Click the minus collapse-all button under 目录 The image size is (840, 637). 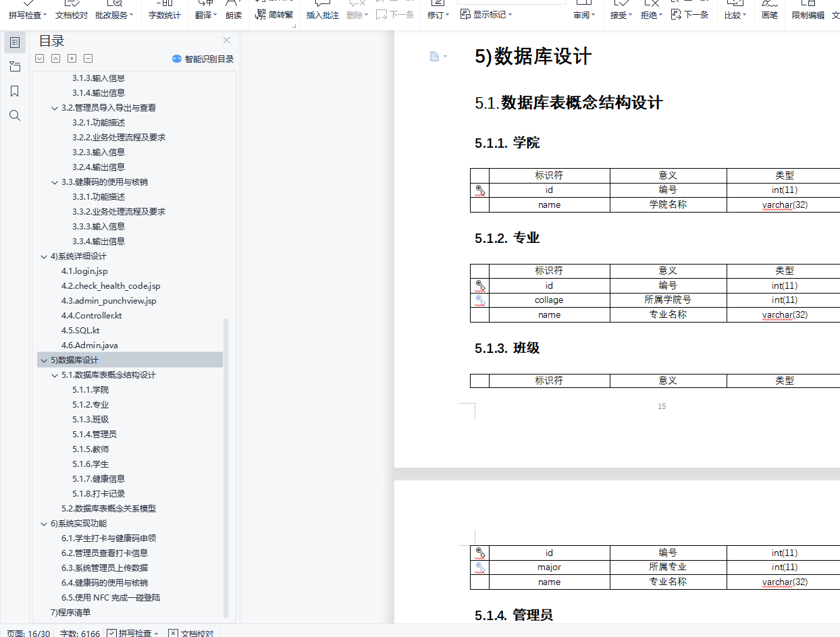tap(88, 59)
